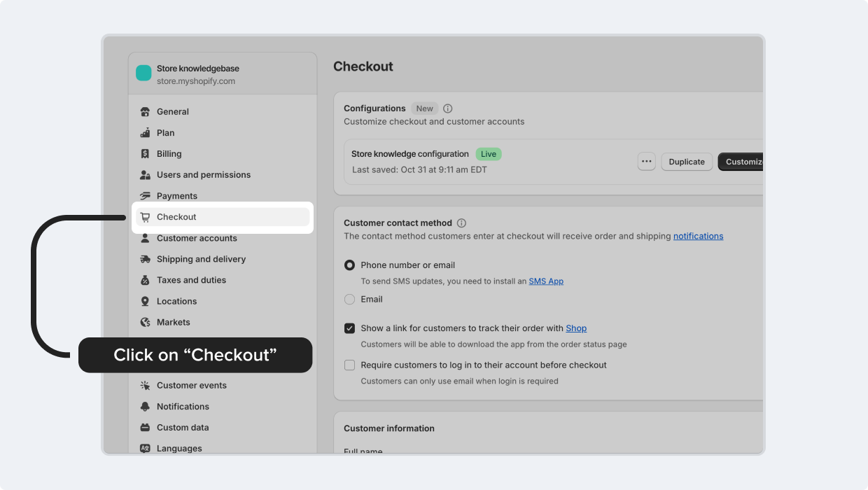Screen dimensions: 868x490
Task: Open the Configurations info icon
Action: (448, 108)
